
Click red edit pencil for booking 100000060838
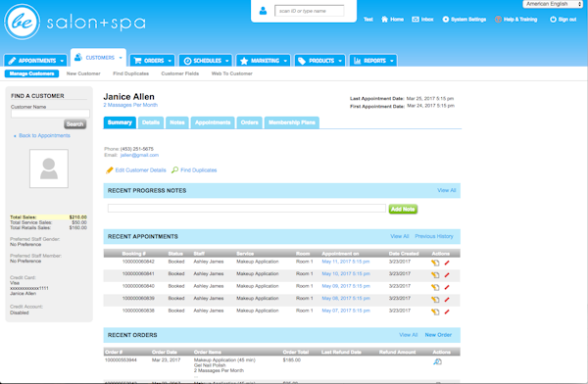pos(447,312)
